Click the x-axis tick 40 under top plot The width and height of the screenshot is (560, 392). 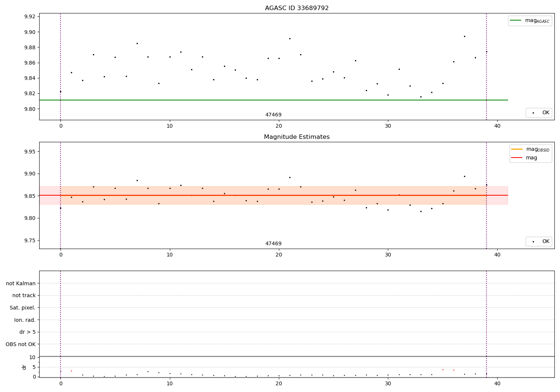tap(497, 126)
